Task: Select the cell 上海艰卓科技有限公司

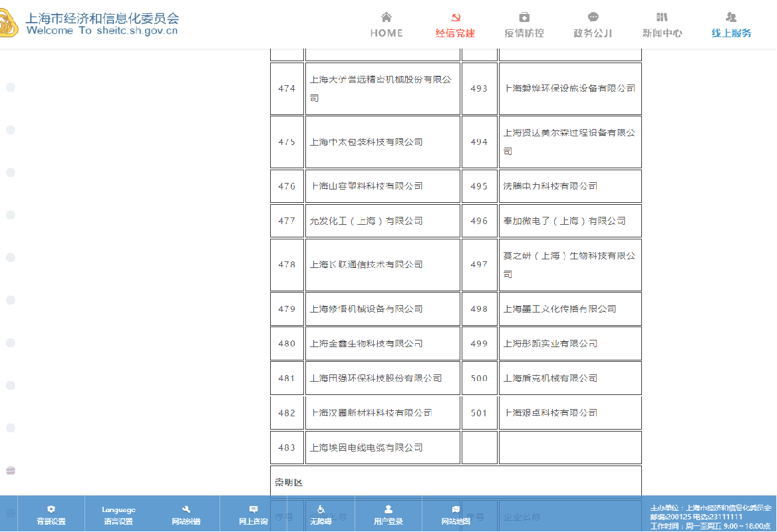Action: (x=570, y=413)
